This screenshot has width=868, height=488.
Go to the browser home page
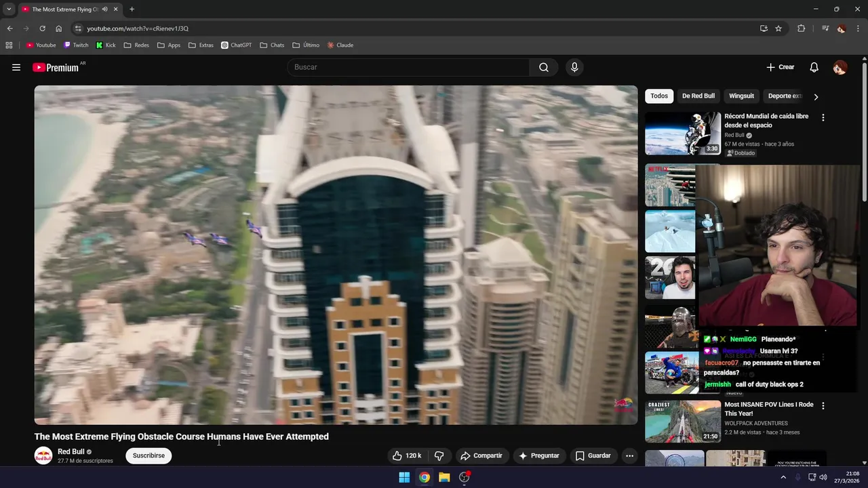58,28
